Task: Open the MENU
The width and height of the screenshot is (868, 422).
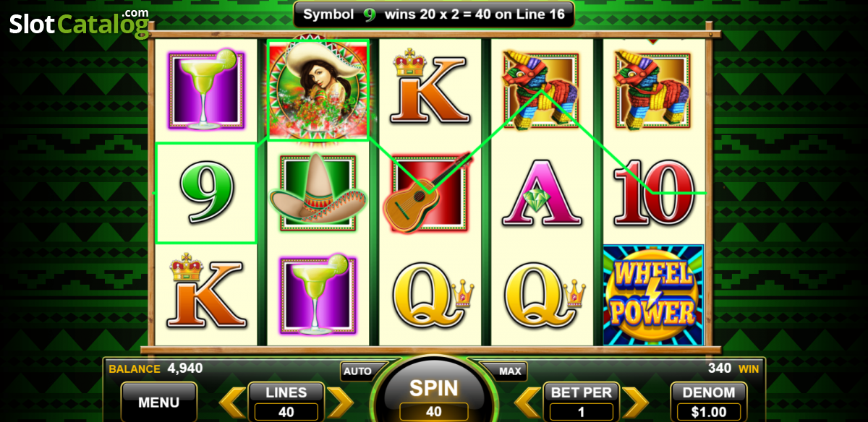Action: (x=159, y=402)
